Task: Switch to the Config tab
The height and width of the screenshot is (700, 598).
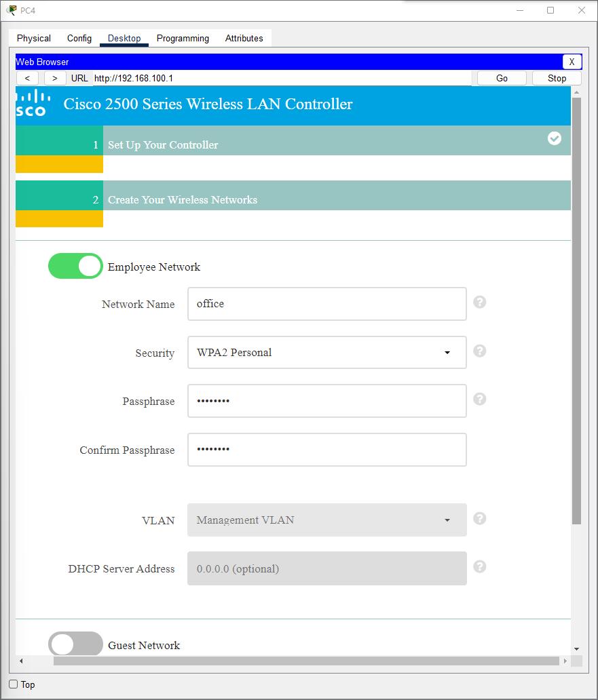Action: 79,39
